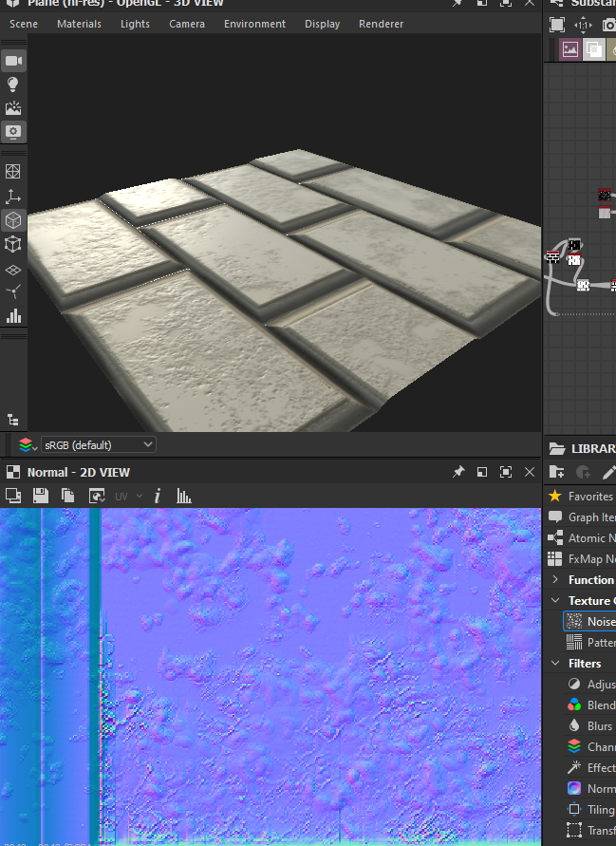Click the 1:1 zoom icon in the graph toolbar
The height and width of the screenshot is (846, 616).
(583, 25)
